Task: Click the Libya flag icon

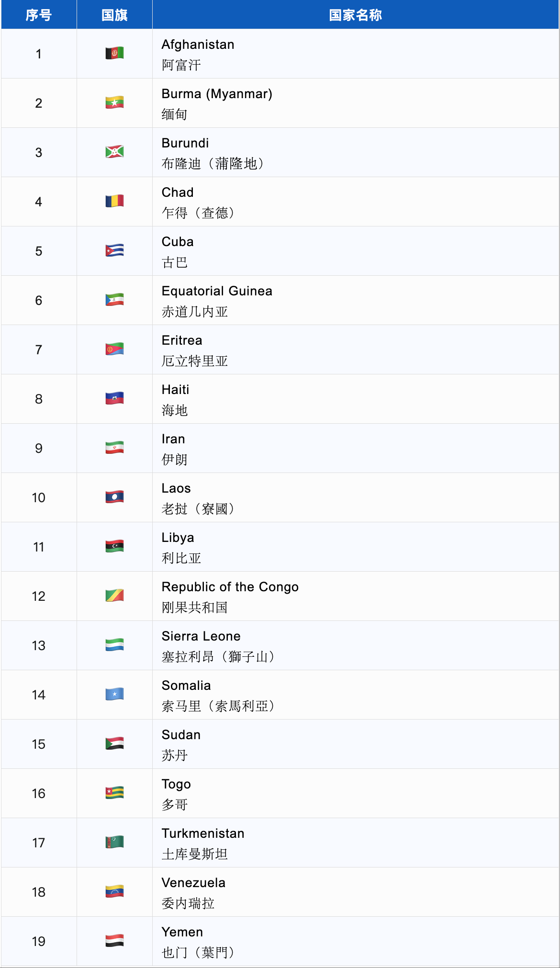Action: pyautogui.click(x=114, y=546)
